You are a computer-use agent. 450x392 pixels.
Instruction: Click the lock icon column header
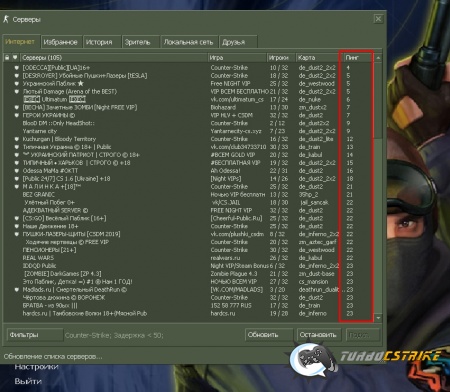tap(7, 58)
